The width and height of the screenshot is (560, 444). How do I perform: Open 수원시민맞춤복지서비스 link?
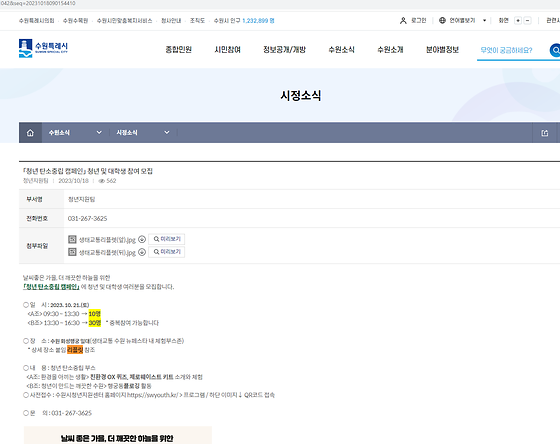pos(124,21)
